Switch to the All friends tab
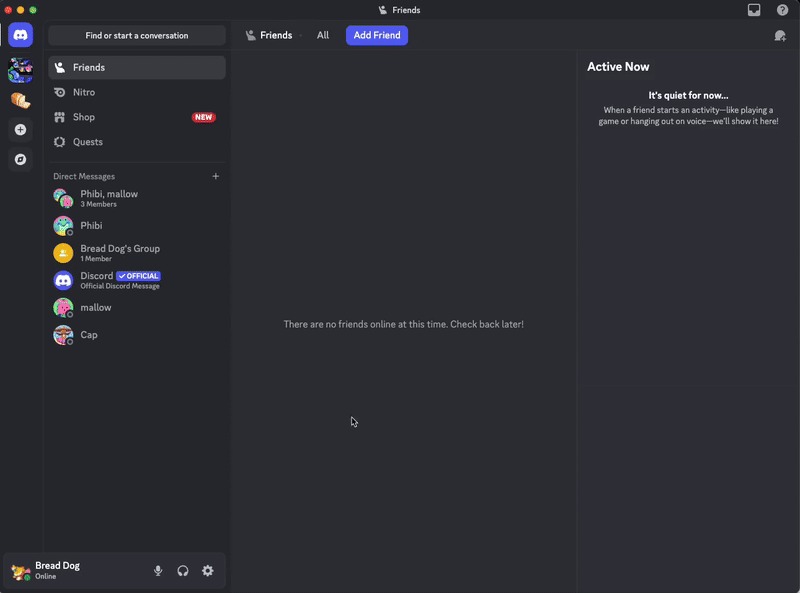The image size is (800, 593). [322, 35]
